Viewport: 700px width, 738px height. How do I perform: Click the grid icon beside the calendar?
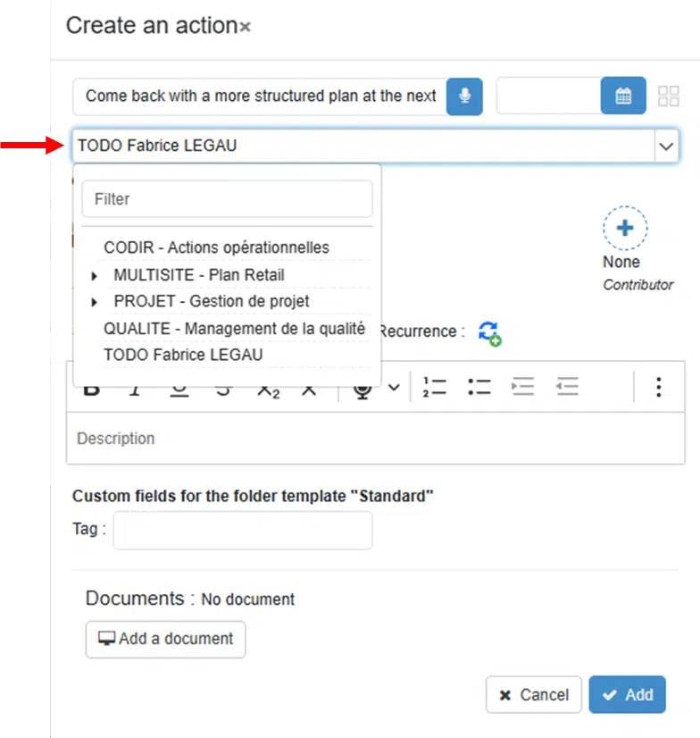668,96
